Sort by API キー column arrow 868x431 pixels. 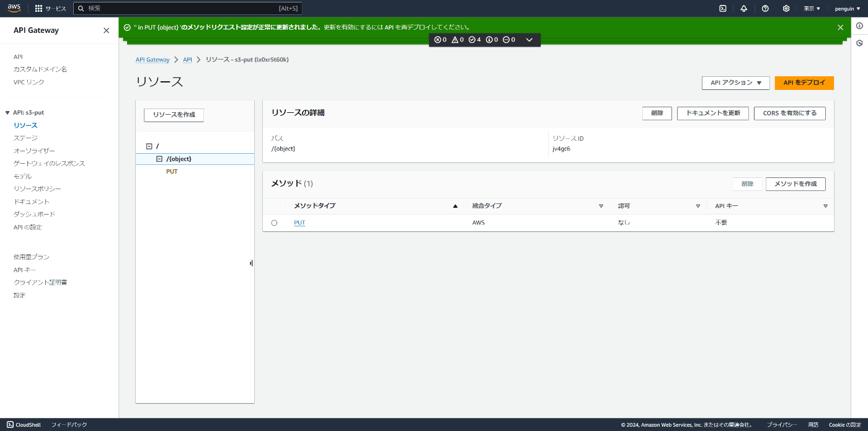(825, 206)
